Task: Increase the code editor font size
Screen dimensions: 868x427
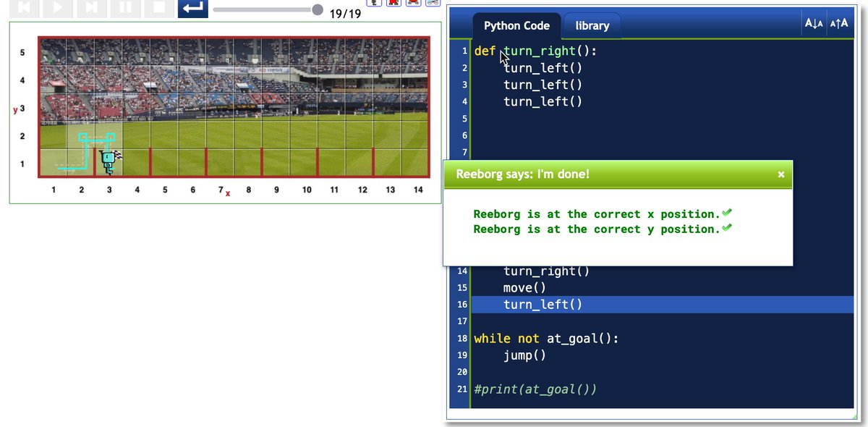Action: point(838,22)
